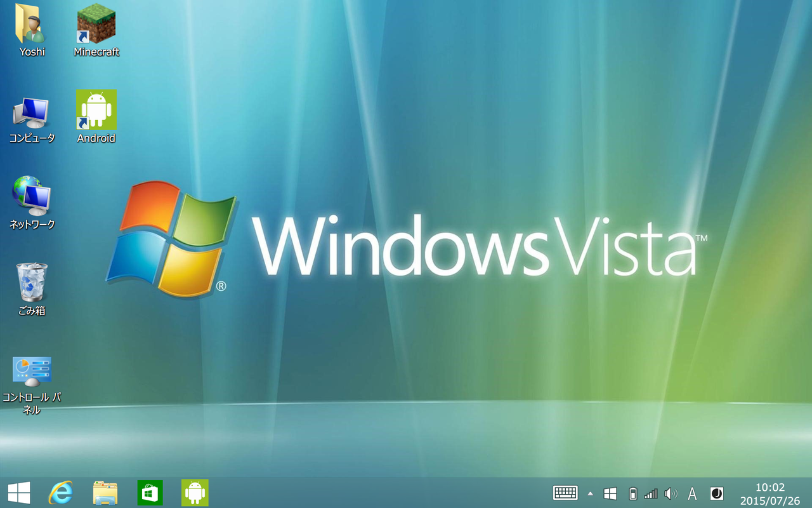
Task: Select the Android desktop shortcut
Action: tap(96, 110)
